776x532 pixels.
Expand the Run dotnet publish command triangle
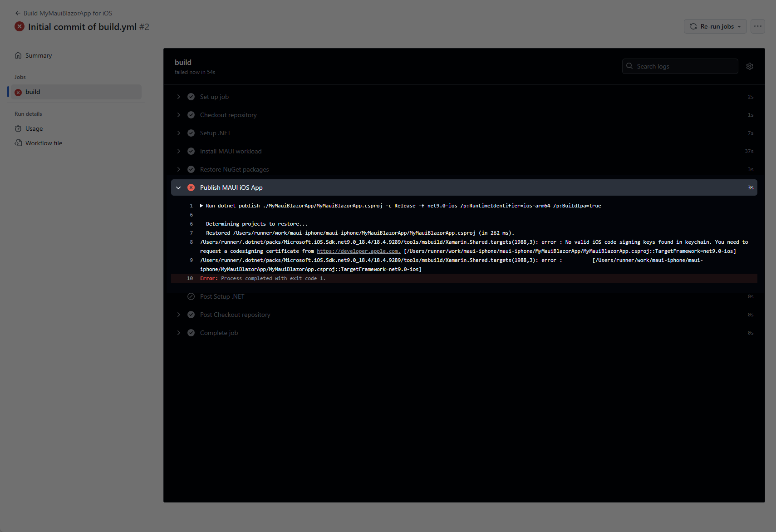(201, 206)
